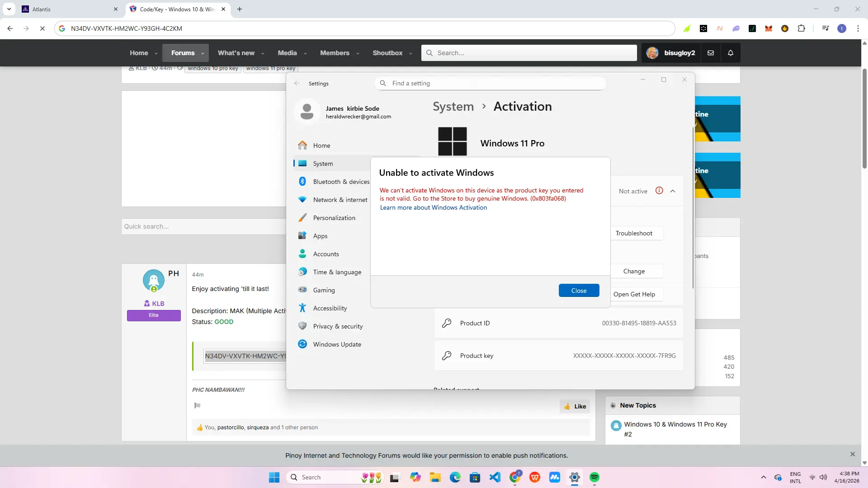Open the Members menu
Screen dimensions: 868x488
(335, 53)
